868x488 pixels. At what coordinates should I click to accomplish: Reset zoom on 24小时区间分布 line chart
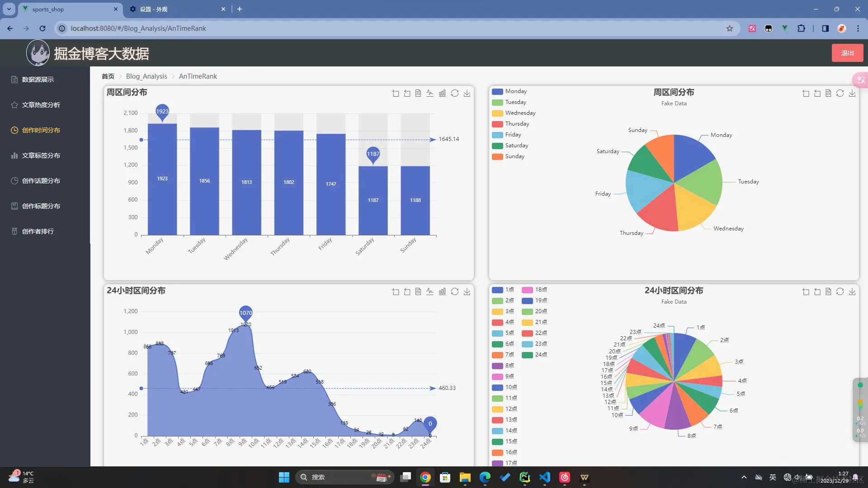tap(407, 291)
